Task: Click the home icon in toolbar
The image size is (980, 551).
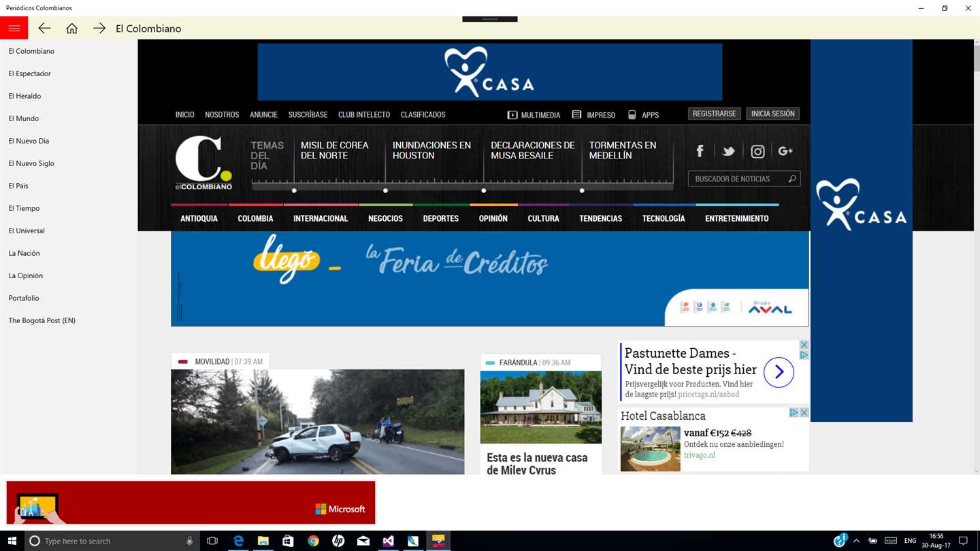Action: coord(71,28)
